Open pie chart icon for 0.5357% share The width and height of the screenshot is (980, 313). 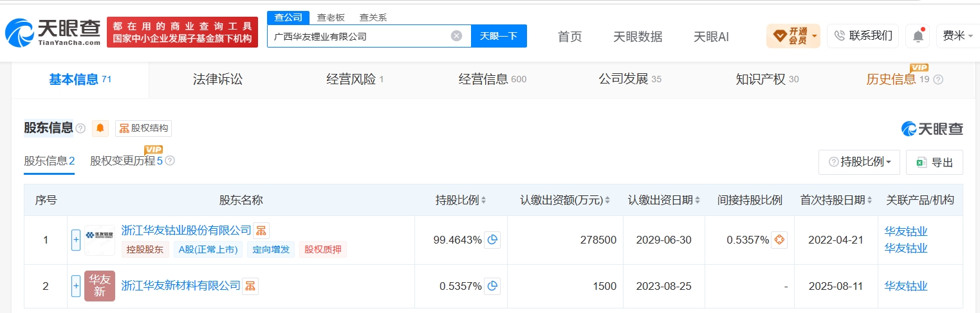point(492,286)
